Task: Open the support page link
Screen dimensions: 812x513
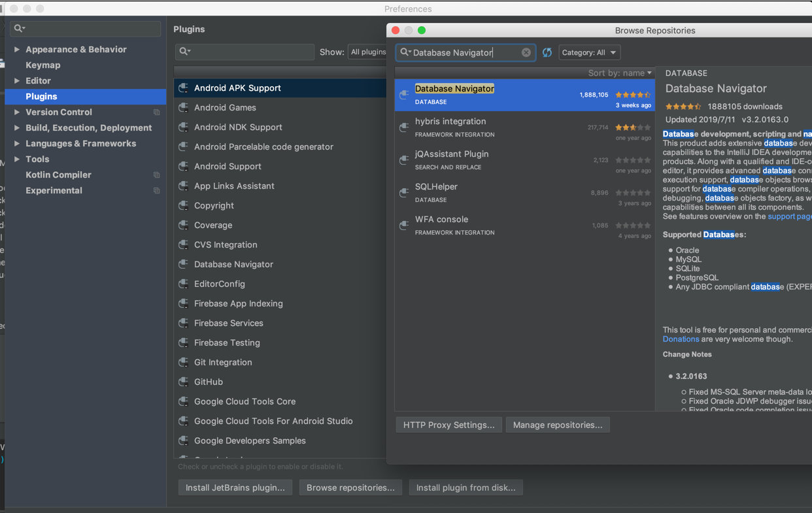Action: tap(789, 216)
